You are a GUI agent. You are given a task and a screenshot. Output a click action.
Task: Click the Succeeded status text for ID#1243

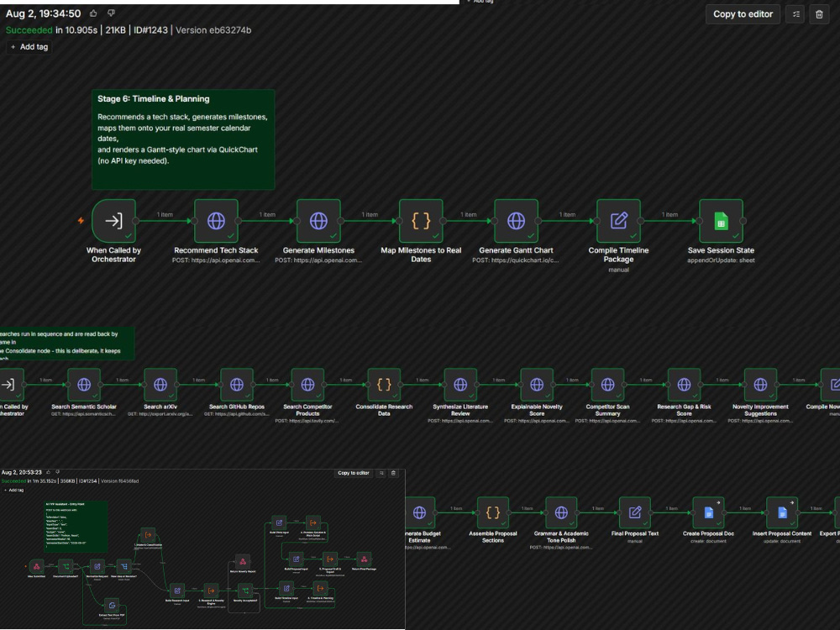[29, 30]
